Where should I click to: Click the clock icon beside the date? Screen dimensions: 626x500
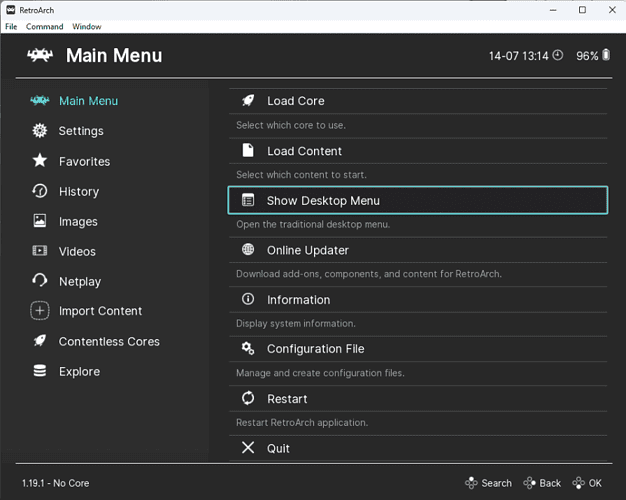pos(558,55)
